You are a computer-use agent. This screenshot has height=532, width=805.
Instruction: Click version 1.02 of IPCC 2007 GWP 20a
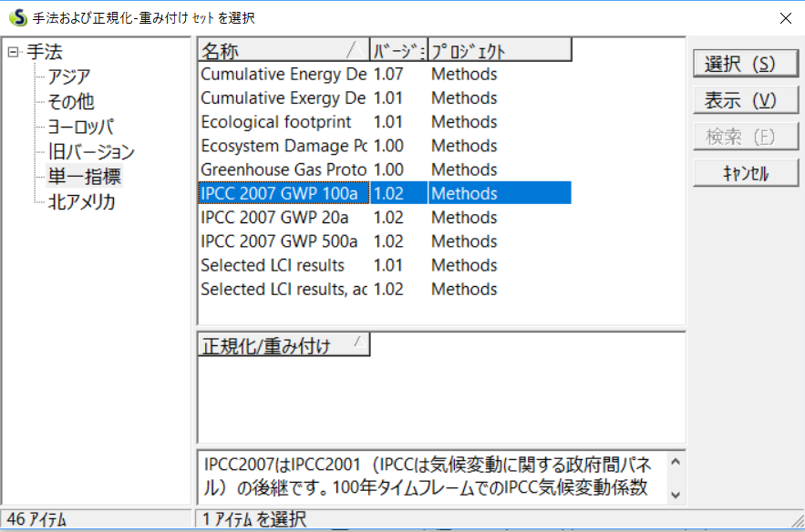(388, 217)
